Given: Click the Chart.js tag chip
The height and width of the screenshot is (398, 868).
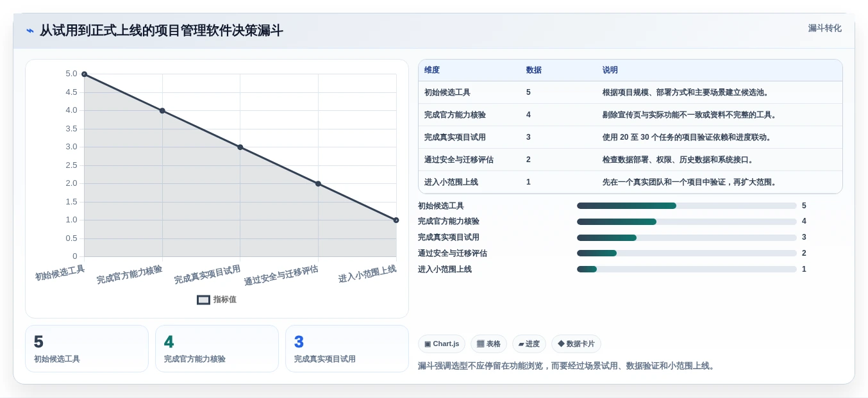Looking at the screenshot, I should click(442, 344).
